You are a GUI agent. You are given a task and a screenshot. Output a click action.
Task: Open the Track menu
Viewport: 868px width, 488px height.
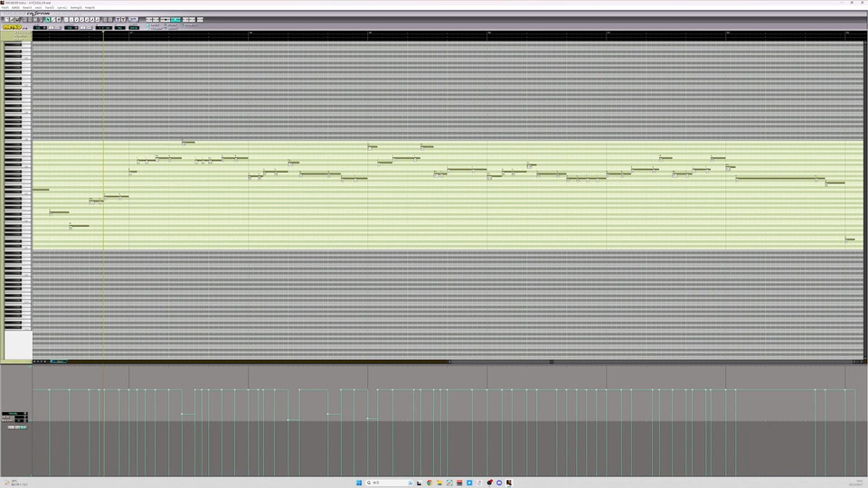click(49, 8)
